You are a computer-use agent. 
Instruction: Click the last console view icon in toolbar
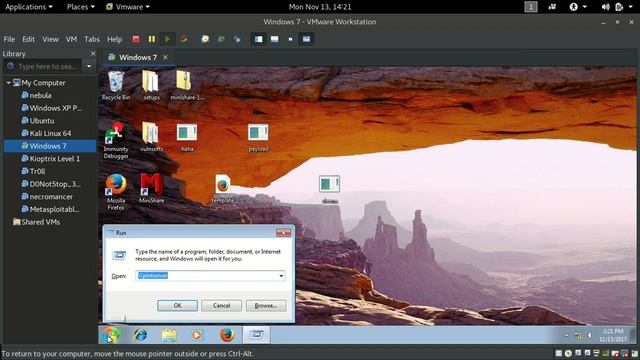tap(306, 39)
